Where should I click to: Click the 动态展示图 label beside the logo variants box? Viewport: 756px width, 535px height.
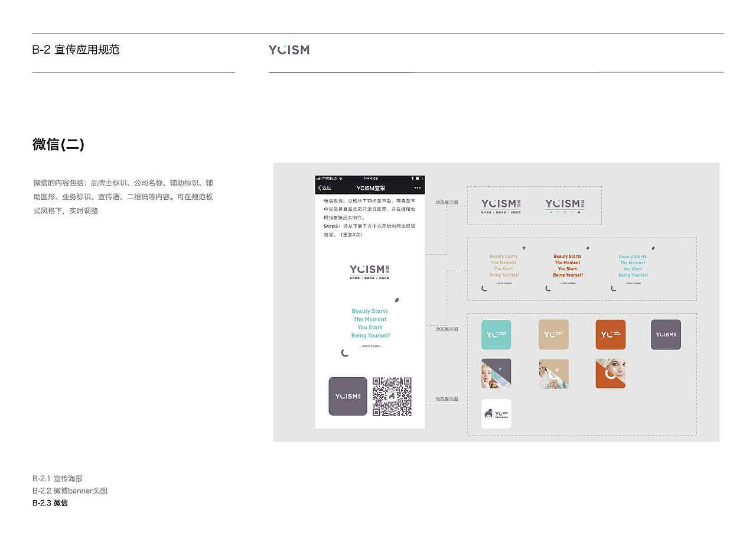[447, 202]
